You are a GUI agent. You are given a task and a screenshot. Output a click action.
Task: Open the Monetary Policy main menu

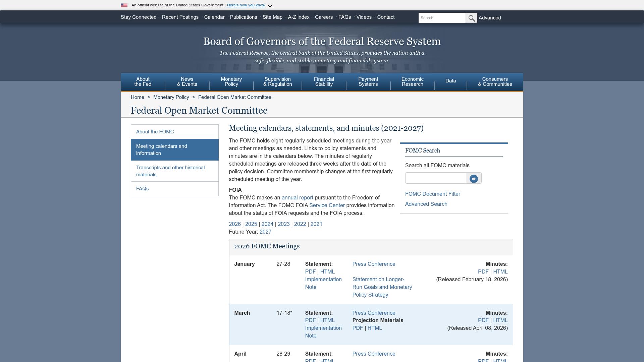pos(231,82)
